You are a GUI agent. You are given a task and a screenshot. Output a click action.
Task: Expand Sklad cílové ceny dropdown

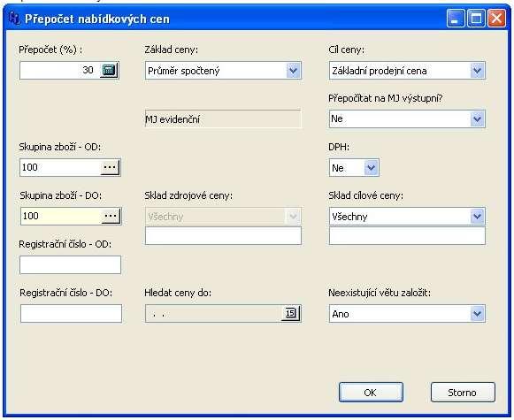coord(477,217)
